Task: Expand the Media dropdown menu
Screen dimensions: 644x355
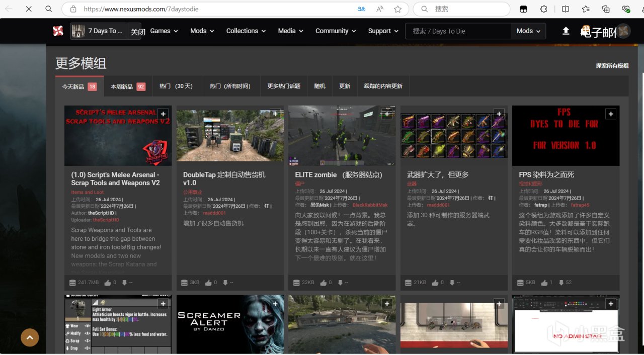Action: 291,31
